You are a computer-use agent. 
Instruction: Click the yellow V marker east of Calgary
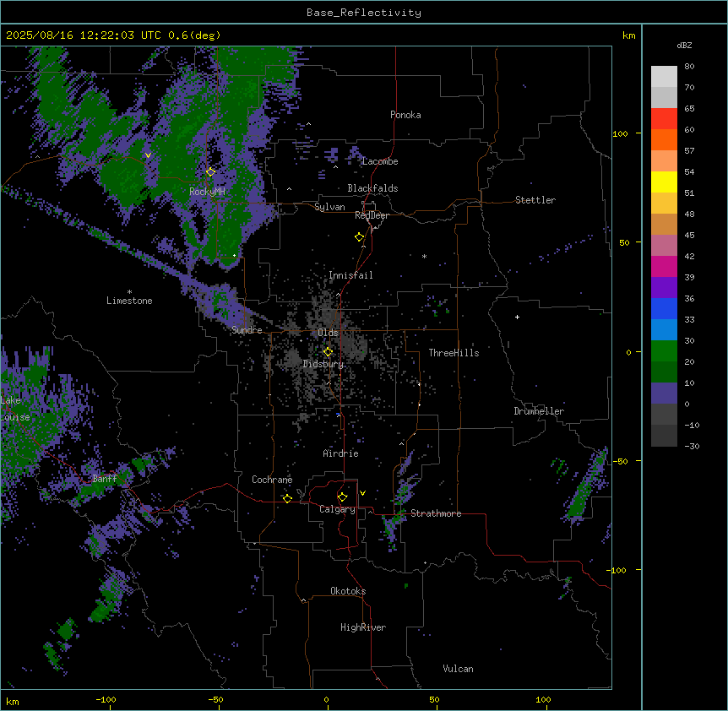(x=362, y=493)
